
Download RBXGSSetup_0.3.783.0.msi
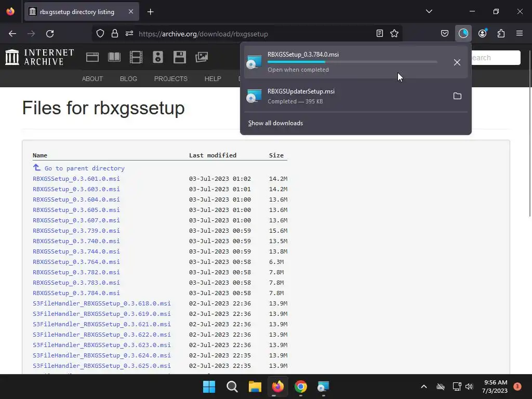tap(76, 283)
